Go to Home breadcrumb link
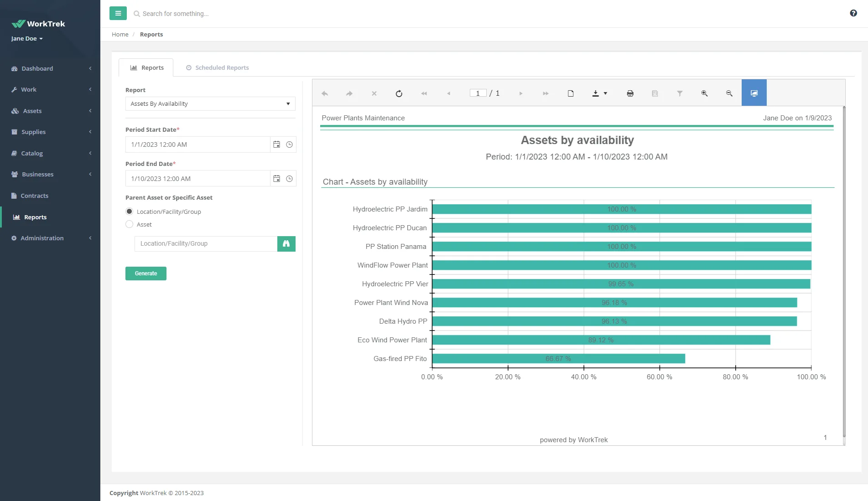The width and height of the screenshot is (868, 501). click(x=120, y=34)
